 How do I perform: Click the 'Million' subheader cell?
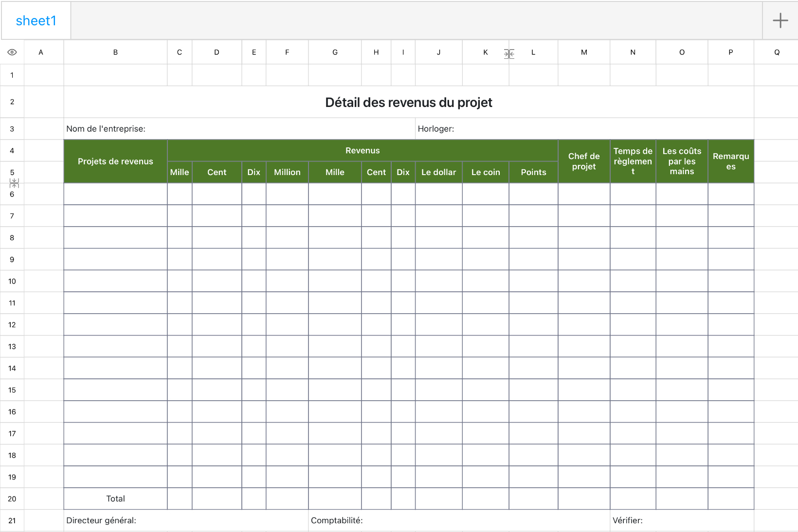287,172
